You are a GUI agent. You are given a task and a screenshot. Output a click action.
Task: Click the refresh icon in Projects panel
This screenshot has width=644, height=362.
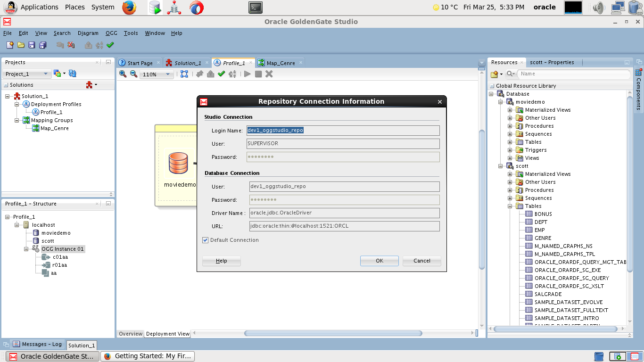[x=73, y=74]
